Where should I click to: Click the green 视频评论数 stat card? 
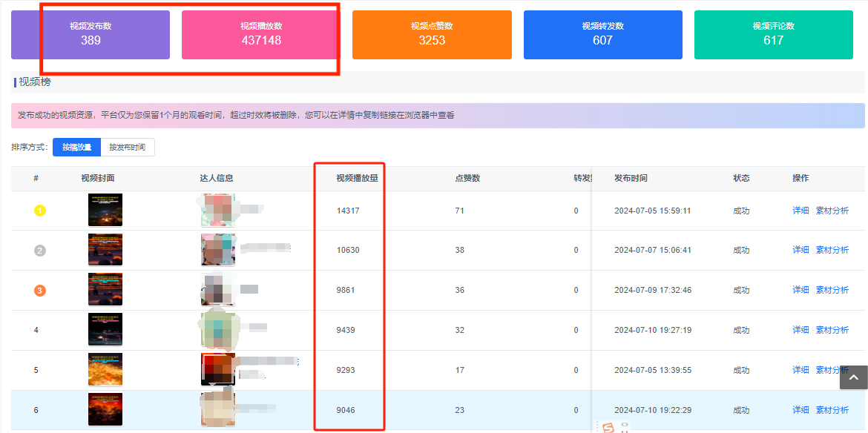[x=773, y=34]
